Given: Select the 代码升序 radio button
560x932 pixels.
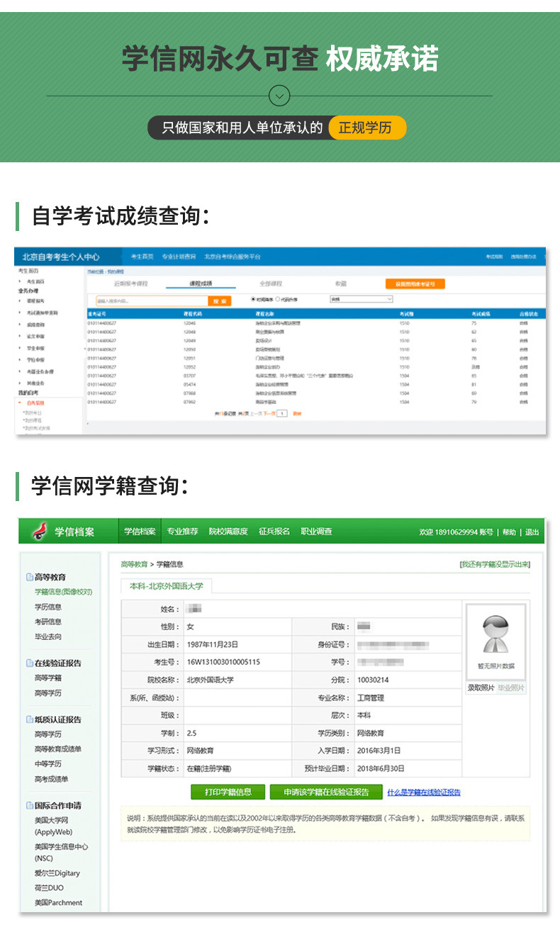Looking at the screenshot, I should (x=278, y=300).
